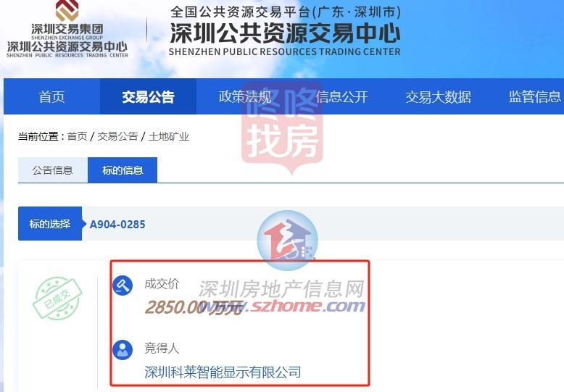
Task: Click the Shenzhen Exchange Group logo
Action: click(67, 30)
